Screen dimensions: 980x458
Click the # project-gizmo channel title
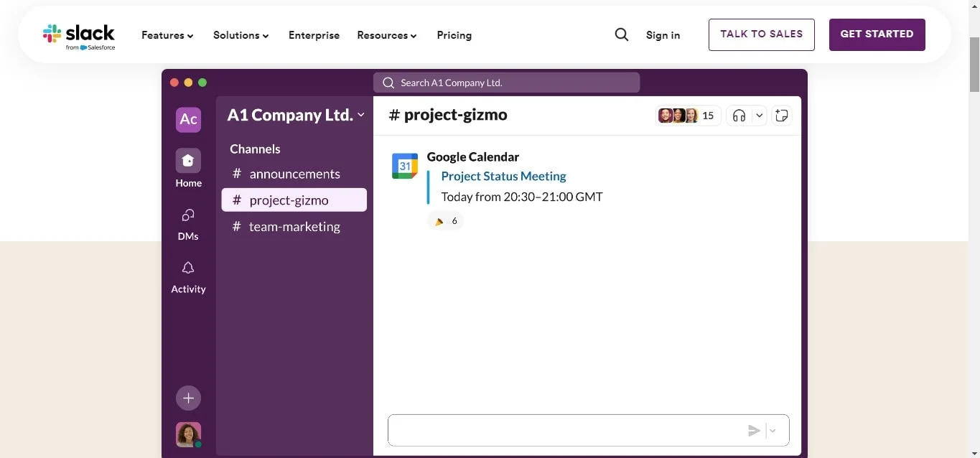point(448,115)
